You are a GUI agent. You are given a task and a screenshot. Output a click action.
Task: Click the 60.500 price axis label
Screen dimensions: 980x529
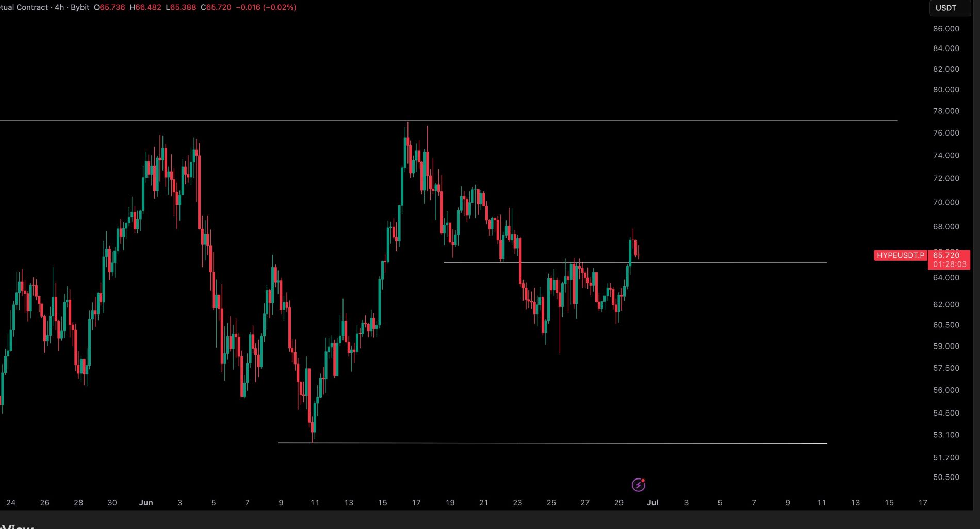click(x=946, y=325)
